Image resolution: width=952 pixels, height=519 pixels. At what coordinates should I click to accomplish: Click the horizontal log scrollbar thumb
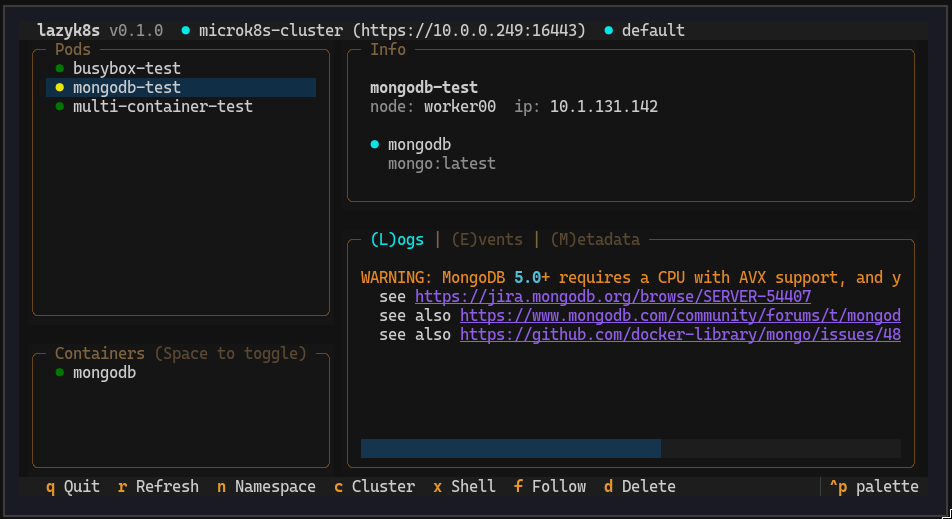(x=511, y=449)
